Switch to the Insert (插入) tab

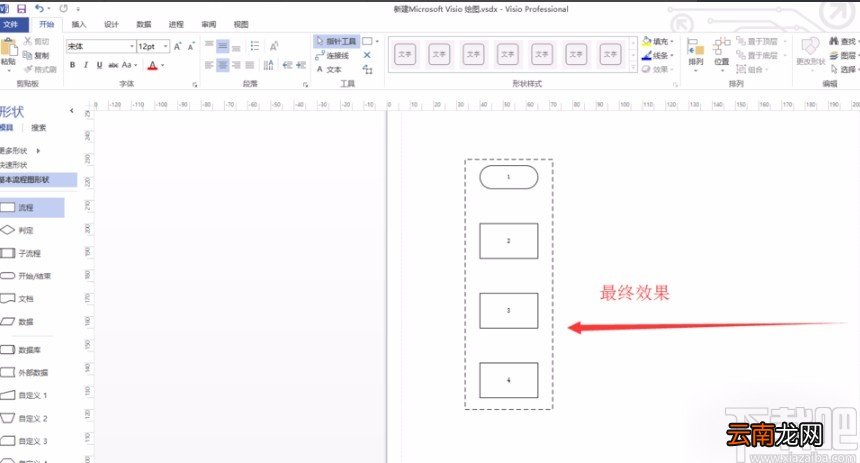pos(79,24)
